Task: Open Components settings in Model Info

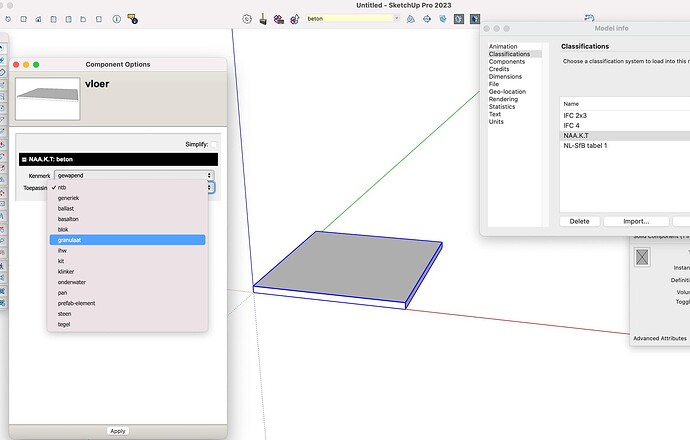Action: click(507, 62)
